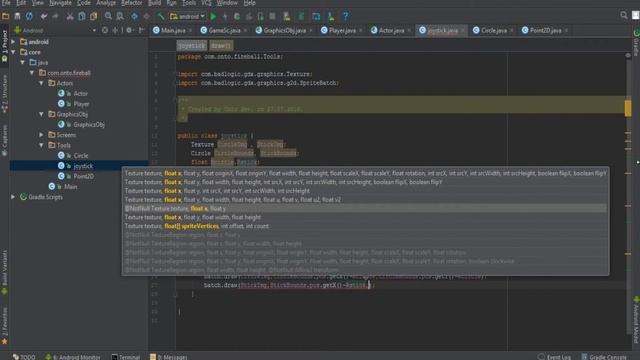The width and height of the screenshot is (640, 360).
Task: Click the draw() breadcrumb in editor
Action: coord(221,46)
